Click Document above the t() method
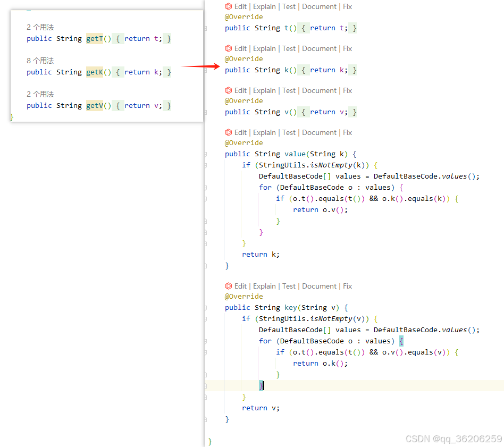The image size is (504, 447). 319,6
